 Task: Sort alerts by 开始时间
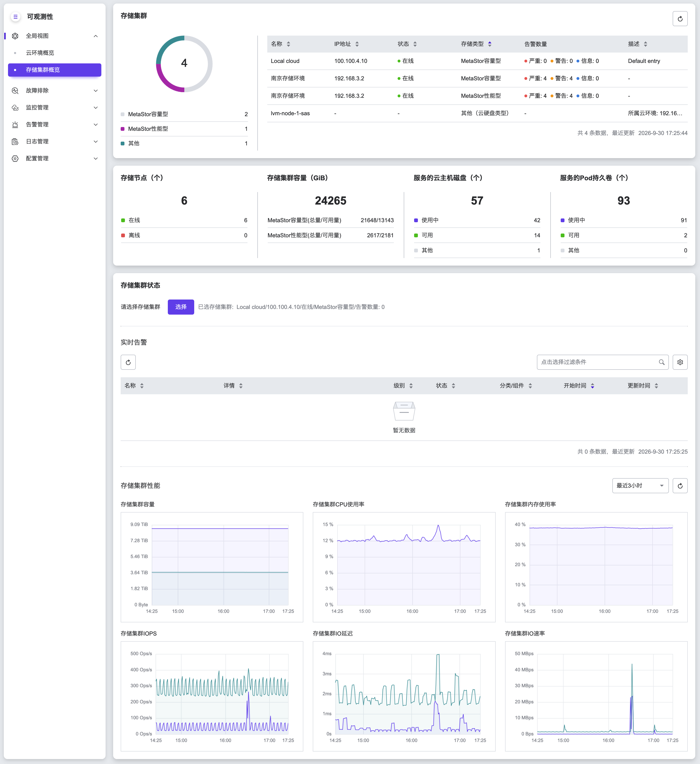coord(592,386)
